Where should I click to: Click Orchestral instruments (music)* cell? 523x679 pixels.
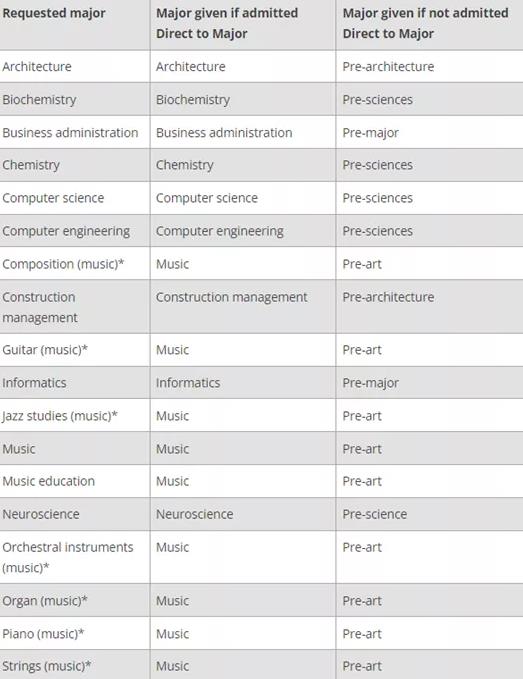pyautogui.click(x=68, y=557)
